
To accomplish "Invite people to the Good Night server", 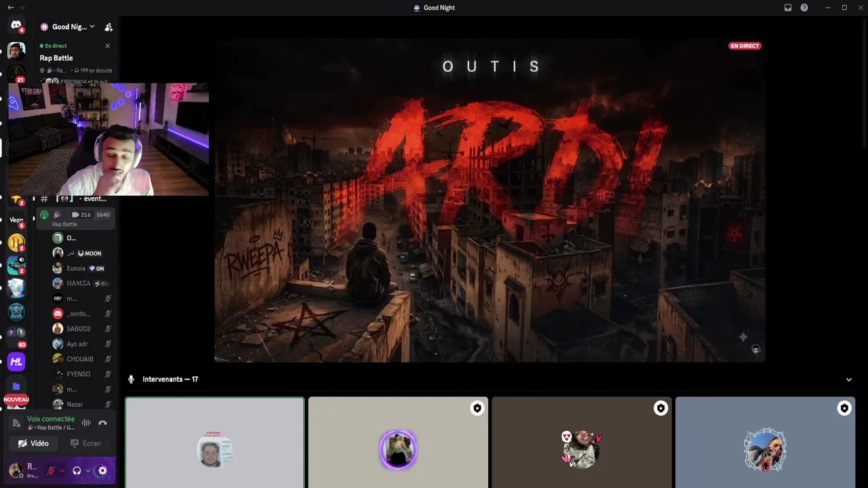I will point(108,27).
